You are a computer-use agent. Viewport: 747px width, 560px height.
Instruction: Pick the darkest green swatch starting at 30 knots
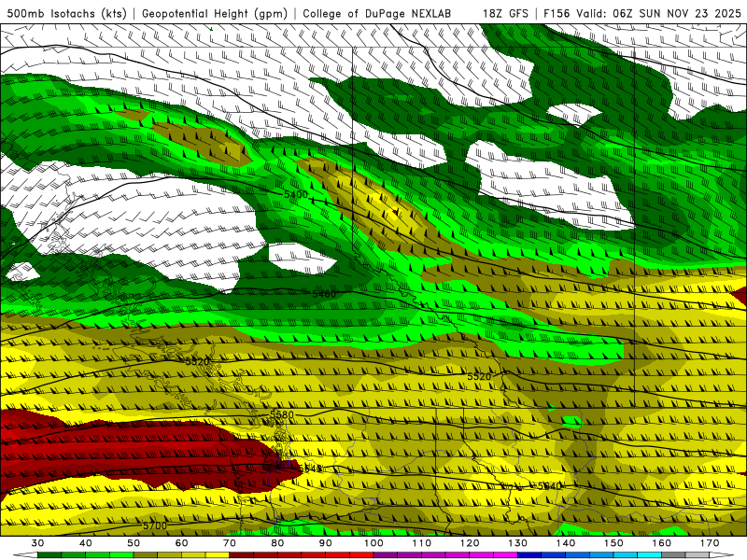[x=49, y=555]
